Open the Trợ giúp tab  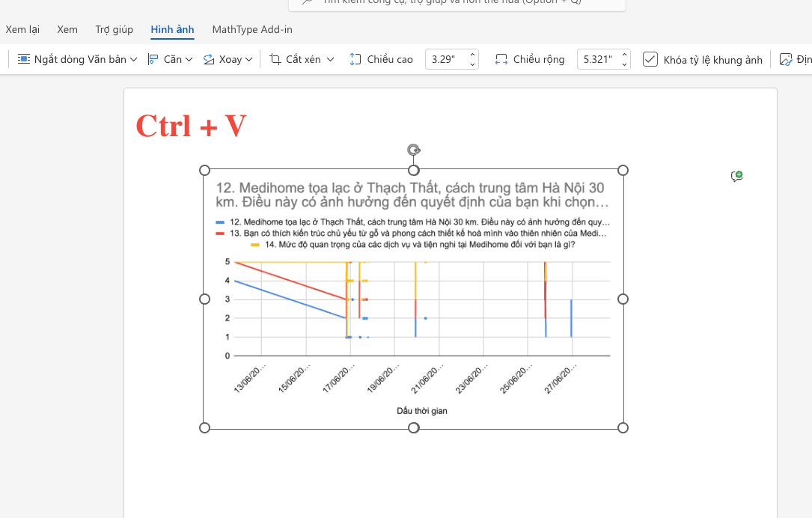[114, 29]
